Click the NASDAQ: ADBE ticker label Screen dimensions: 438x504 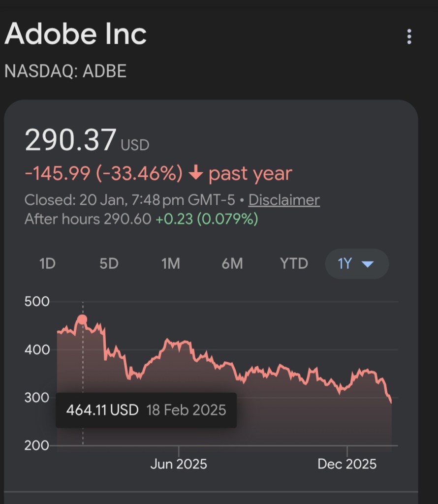[65, 71]
